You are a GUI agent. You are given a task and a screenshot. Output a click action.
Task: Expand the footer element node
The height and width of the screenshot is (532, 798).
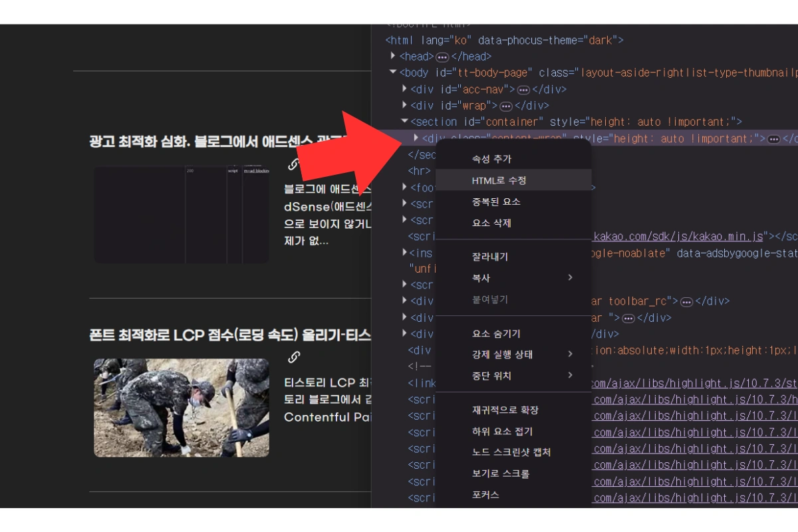click(404, 187)
